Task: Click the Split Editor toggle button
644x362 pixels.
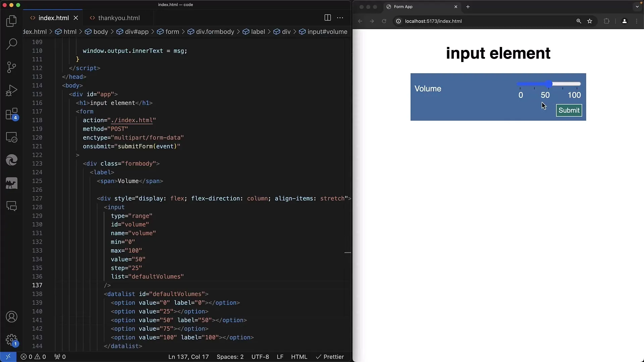Action: tap(328, 18)
